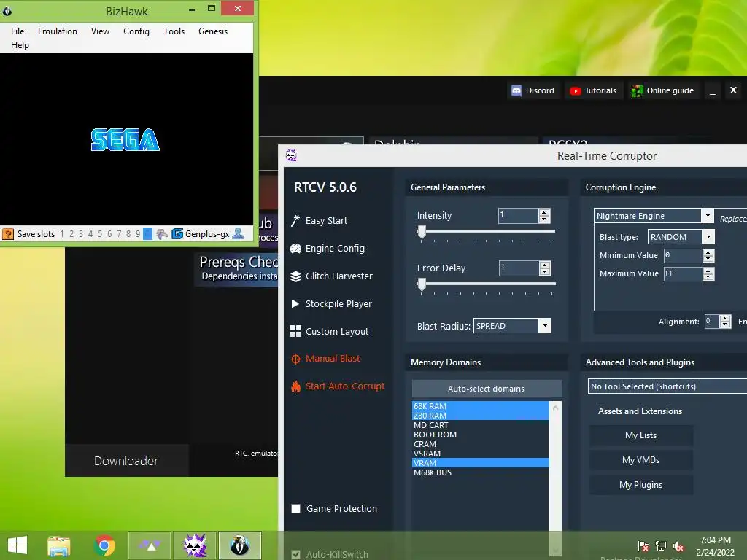The image size is (747, 560).
Task: Open the Easy Start wand icon
Action: click(x=295, y=220)
